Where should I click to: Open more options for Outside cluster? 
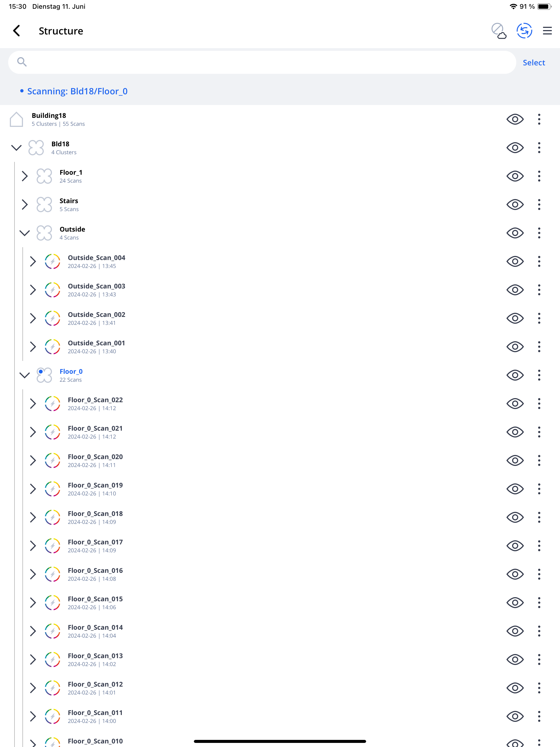coord(539,233)
